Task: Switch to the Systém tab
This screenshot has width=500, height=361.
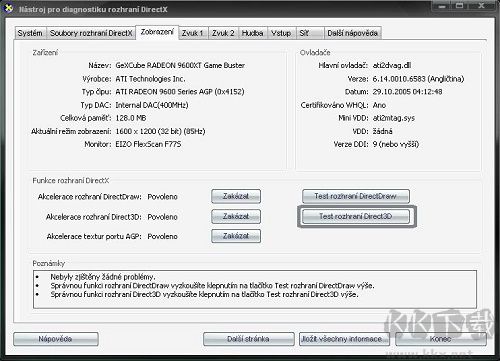Action: (x=30, y=33)
